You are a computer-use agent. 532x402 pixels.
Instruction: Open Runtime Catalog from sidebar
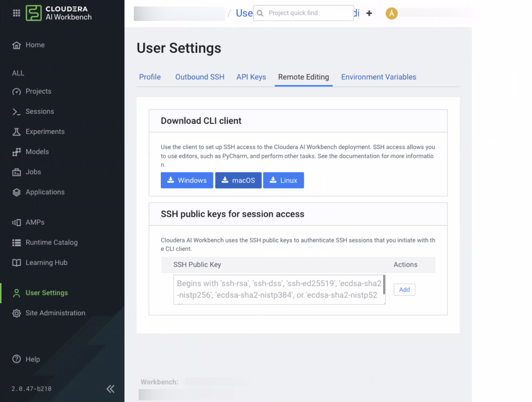[x=51, y=242]
